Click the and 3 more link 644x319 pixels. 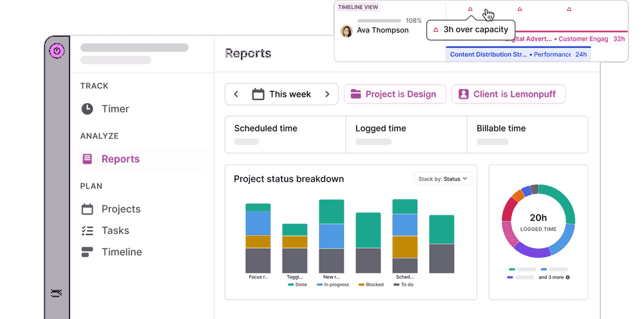pyautogui.click(x=551, y=278)
